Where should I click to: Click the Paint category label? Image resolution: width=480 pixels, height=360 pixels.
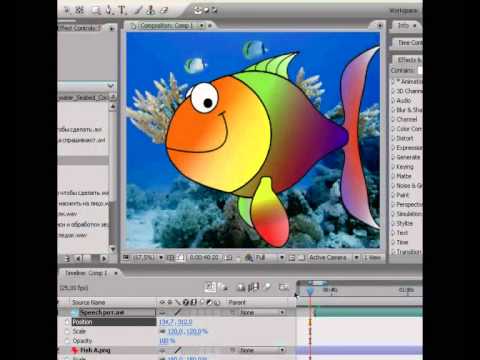(402, 195)
